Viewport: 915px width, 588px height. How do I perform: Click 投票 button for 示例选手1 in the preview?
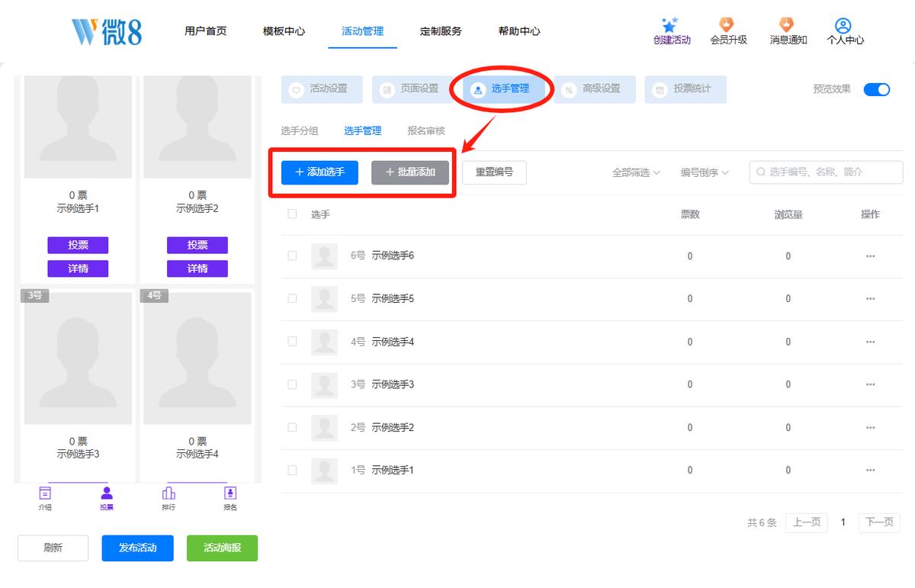[78, 245]
